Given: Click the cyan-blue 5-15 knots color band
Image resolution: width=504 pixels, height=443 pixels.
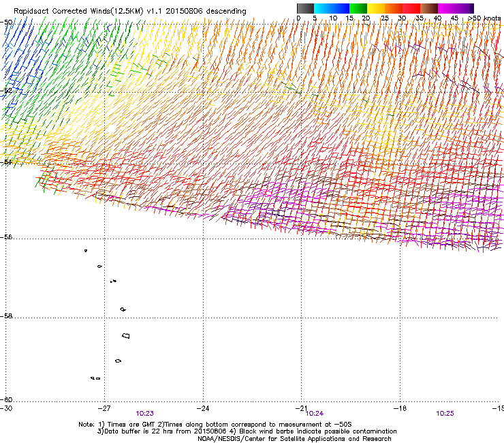Looking at the screenshot, I should coord(332,8).
